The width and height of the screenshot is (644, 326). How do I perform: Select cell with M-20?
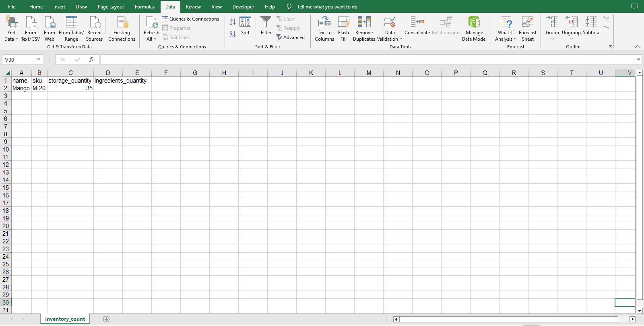[x=39, y=88]
